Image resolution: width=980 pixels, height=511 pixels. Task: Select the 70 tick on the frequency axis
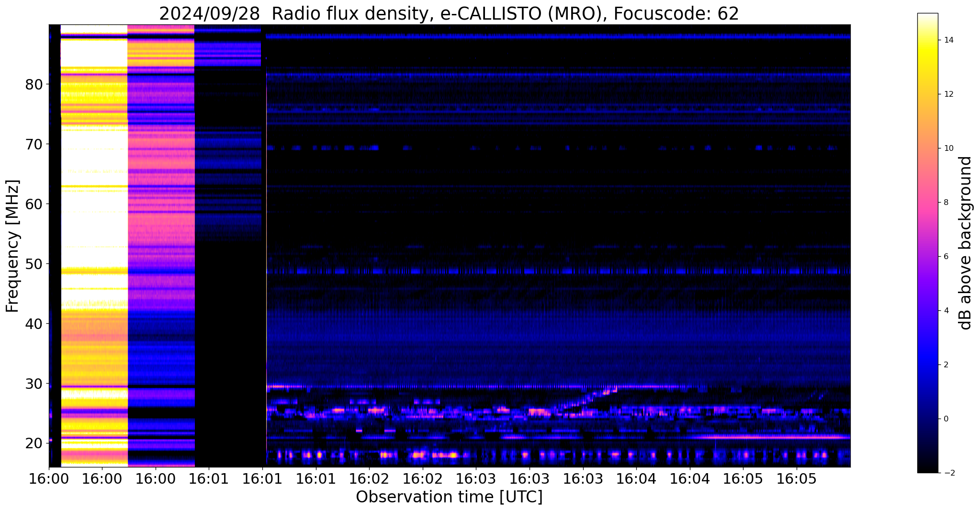pos(34,144)
